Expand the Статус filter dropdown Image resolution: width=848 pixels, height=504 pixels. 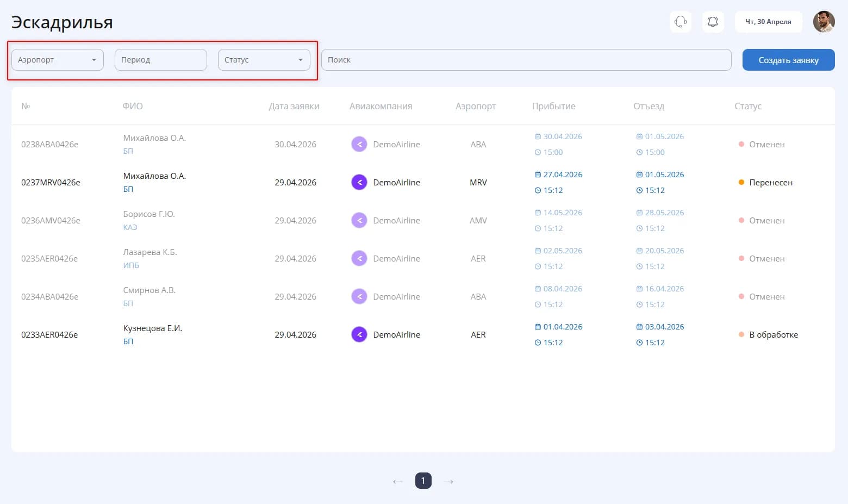264,60
